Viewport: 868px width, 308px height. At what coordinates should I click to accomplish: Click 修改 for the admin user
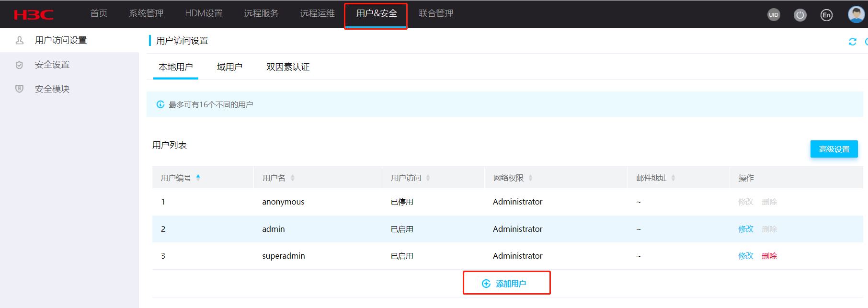click(745, 229)
